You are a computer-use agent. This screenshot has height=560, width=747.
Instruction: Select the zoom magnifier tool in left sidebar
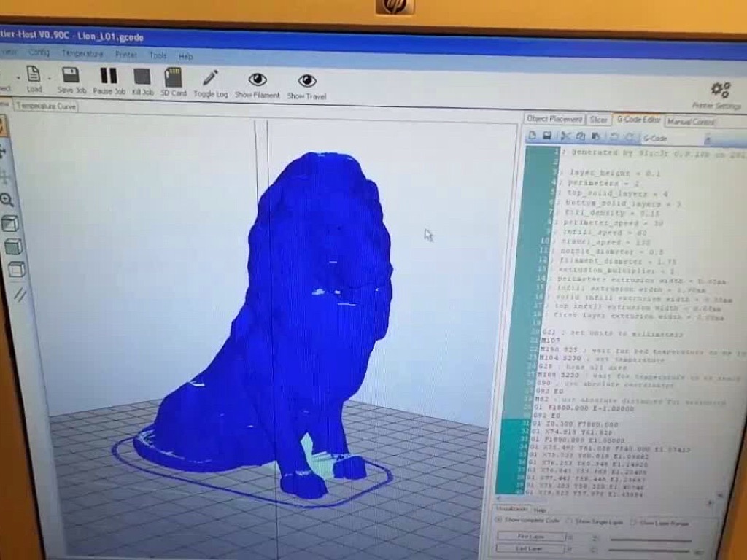(x=7, y=200)
